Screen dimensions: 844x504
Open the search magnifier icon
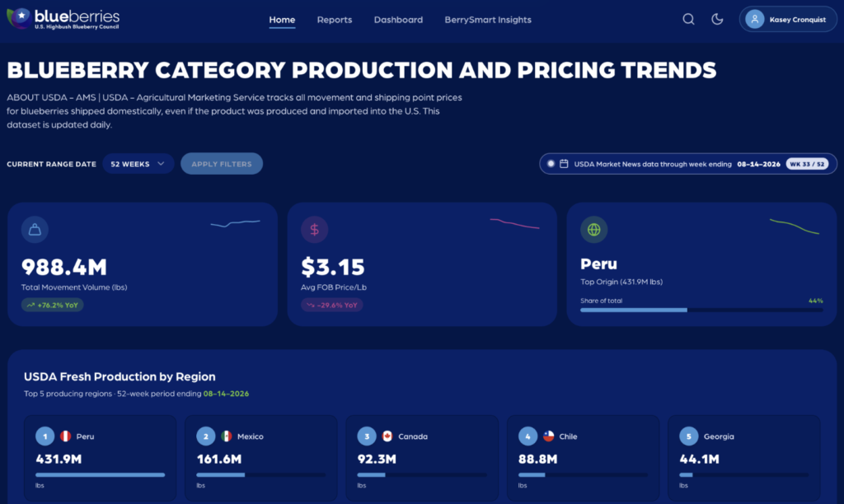[688, 20]
